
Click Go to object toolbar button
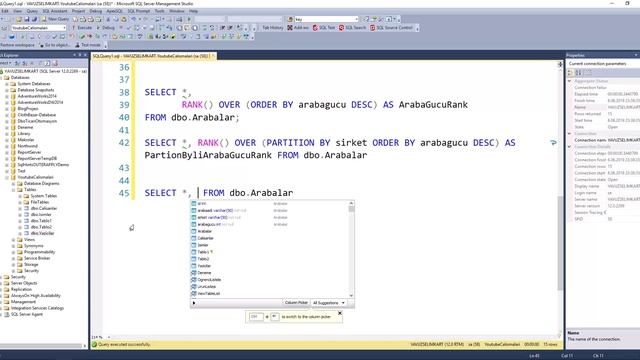55,45
